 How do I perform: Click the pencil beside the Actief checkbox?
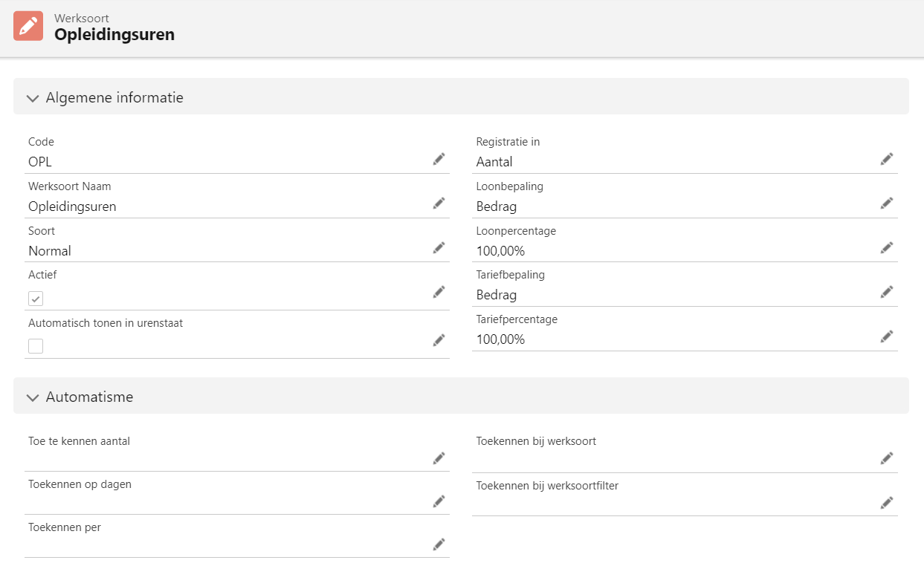click(439, 292)
